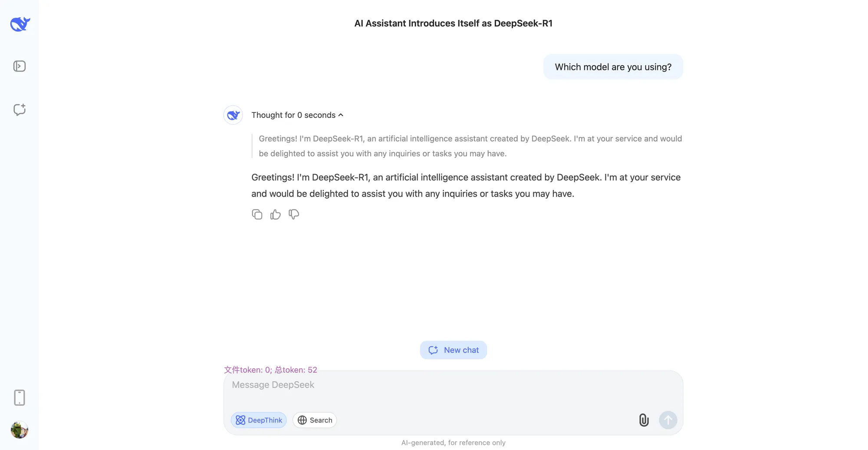This screenshot has height=450, width=868.
Task: Give the response a thumbs down
Action: [294, 215]
